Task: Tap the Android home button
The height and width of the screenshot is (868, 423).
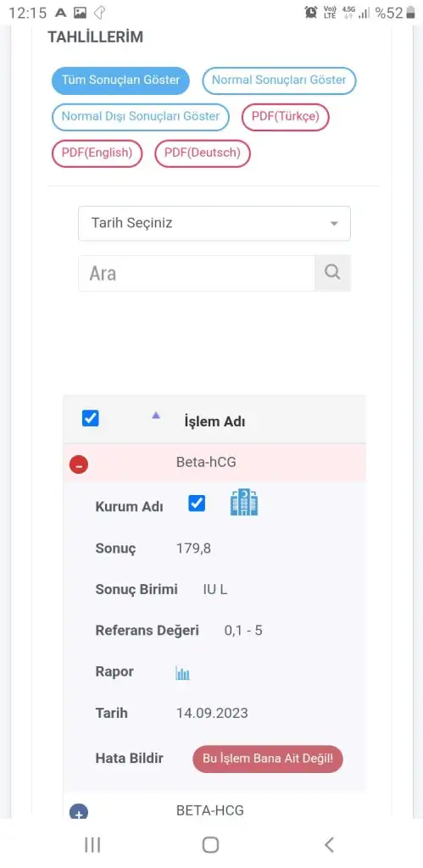Action: pos(210,845)
